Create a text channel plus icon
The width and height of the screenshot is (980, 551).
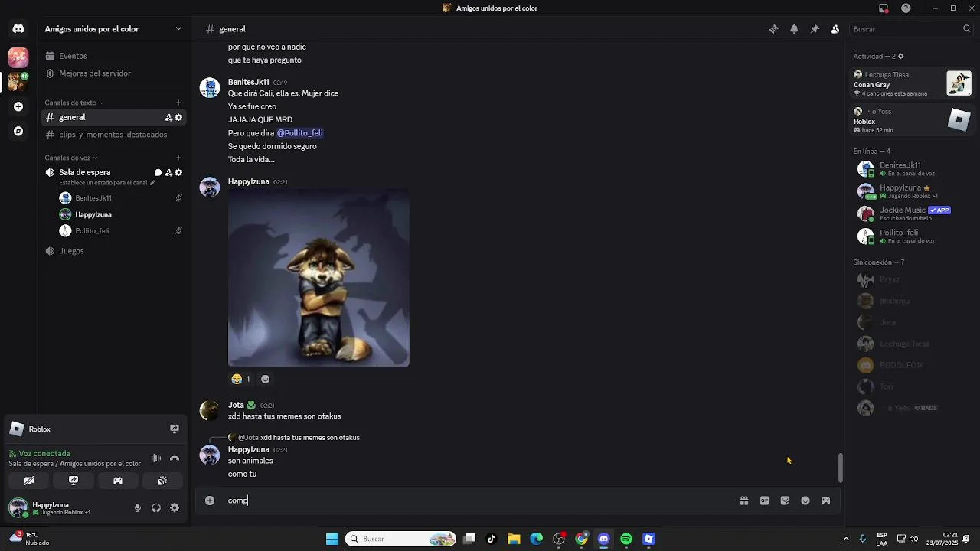click(x=178, y=103)
